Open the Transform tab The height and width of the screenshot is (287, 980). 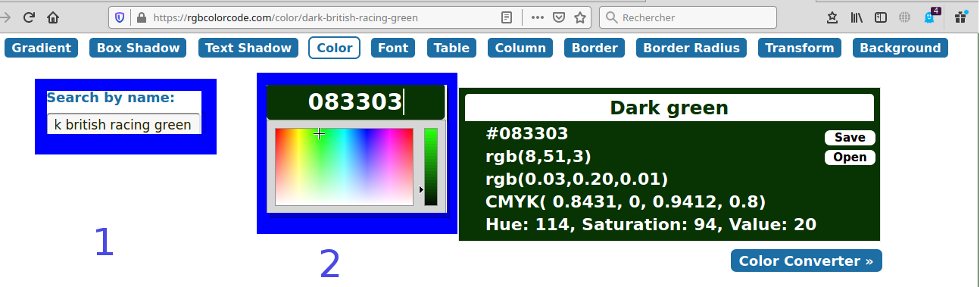click(800, 48)
